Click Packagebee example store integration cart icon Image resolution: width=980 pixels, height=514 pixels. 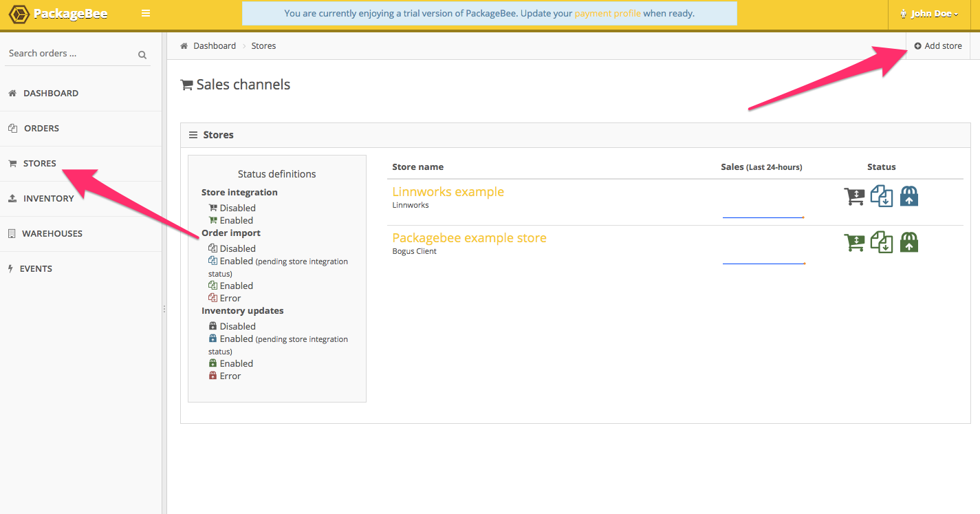(x=854, y=242)
